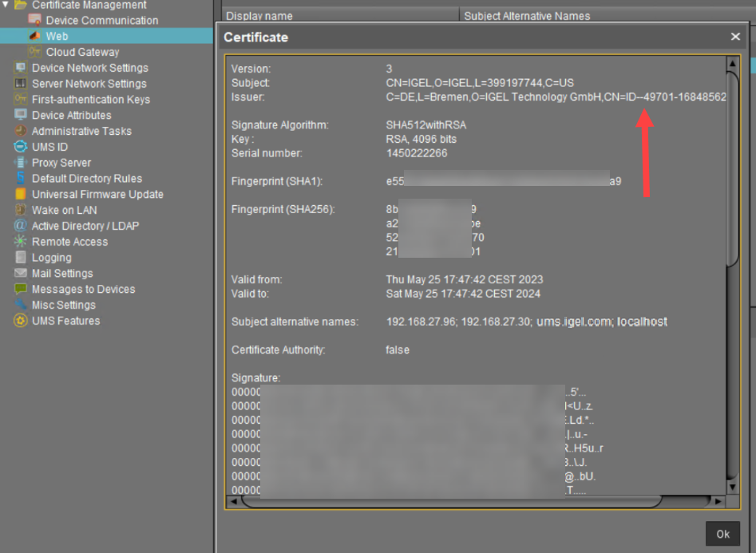Select Device Communication tree item
The height and width of the screenshot is (553, 756).
(x=101, y=20)
